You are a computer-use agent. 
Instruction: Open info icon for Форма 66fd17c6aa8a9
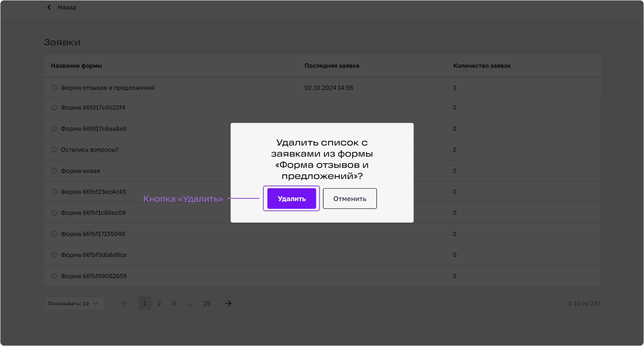pos(54,129)
